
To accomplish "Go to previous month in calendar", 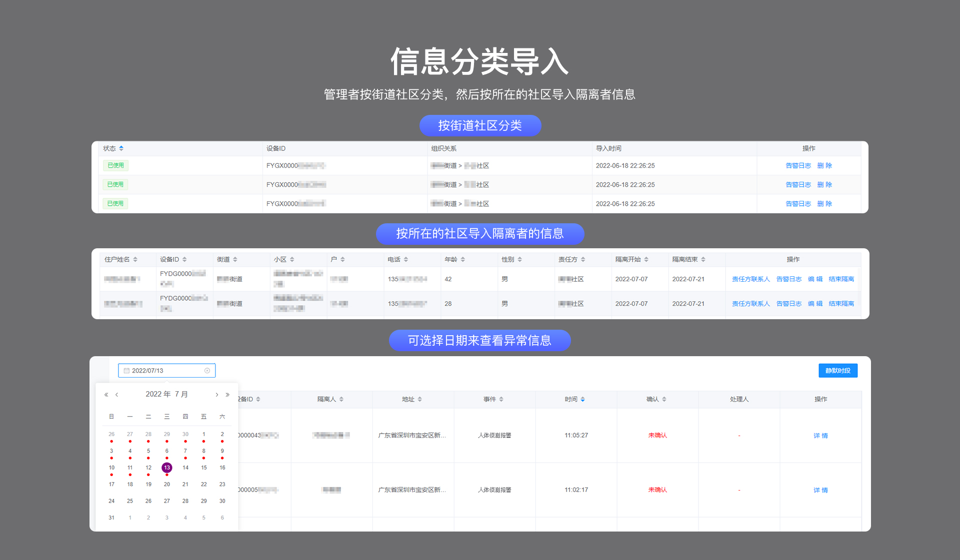I will tap(117, 395).
